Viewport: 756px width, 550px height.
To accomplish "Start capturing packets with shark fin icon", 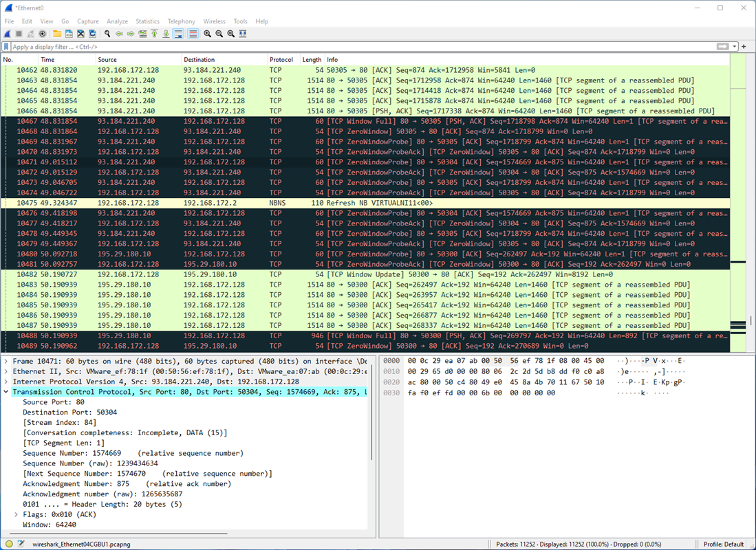I will click(x=8, y=34).
